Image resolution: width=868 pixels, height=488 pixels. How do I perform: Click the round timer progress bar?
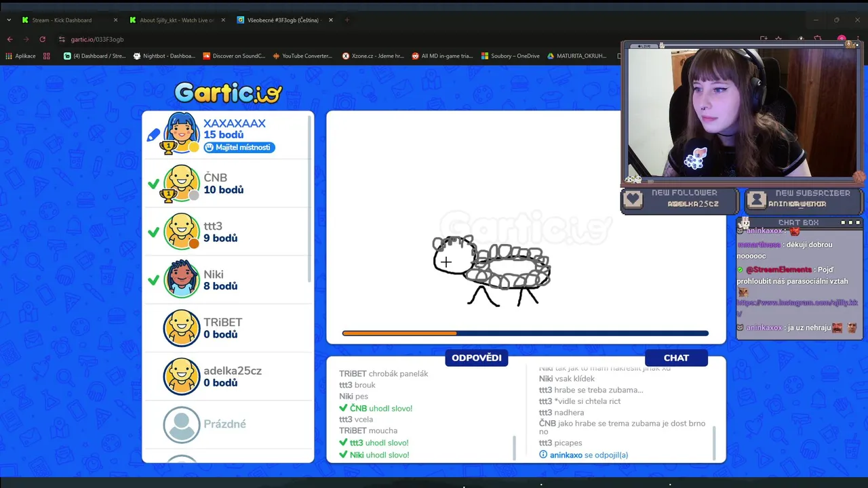526,333
